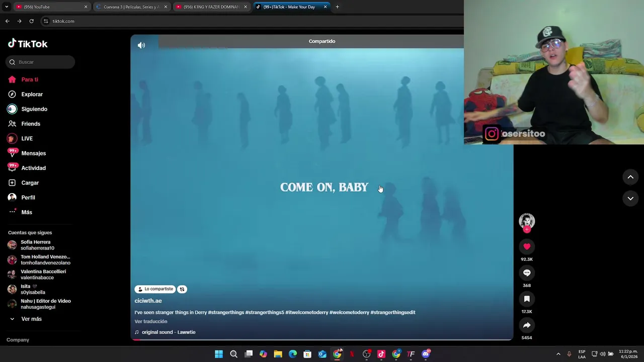This screenshot has width=644, height=362.
Task: Click the Company footer heading
Action: (x=18, y=340)
